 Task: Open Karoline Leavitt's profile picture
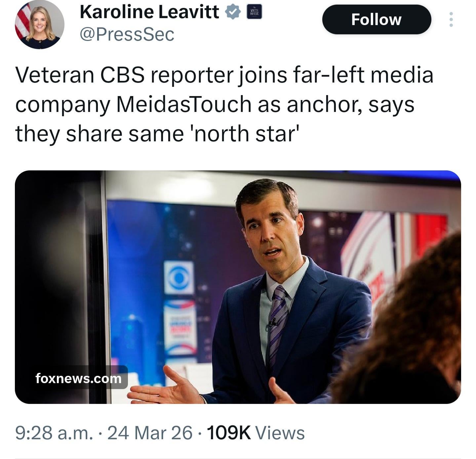pos(39,24)
